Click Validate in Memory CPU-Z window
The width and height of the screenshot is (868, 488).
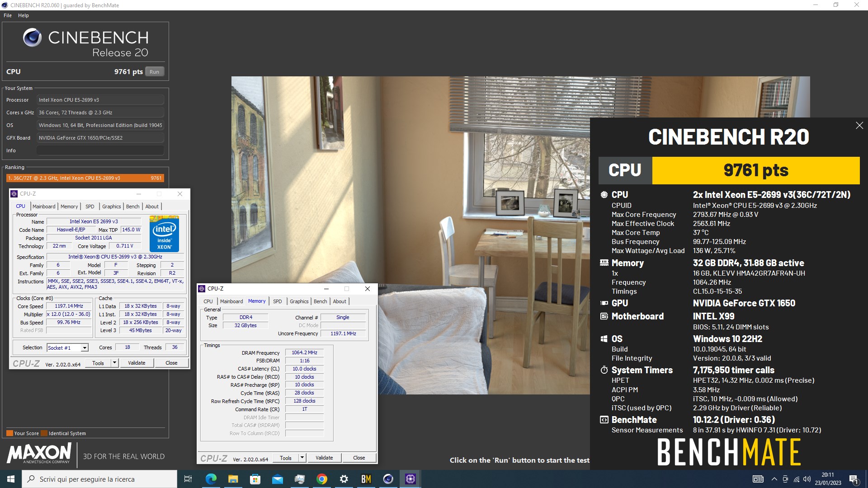[x=324, y=458]
